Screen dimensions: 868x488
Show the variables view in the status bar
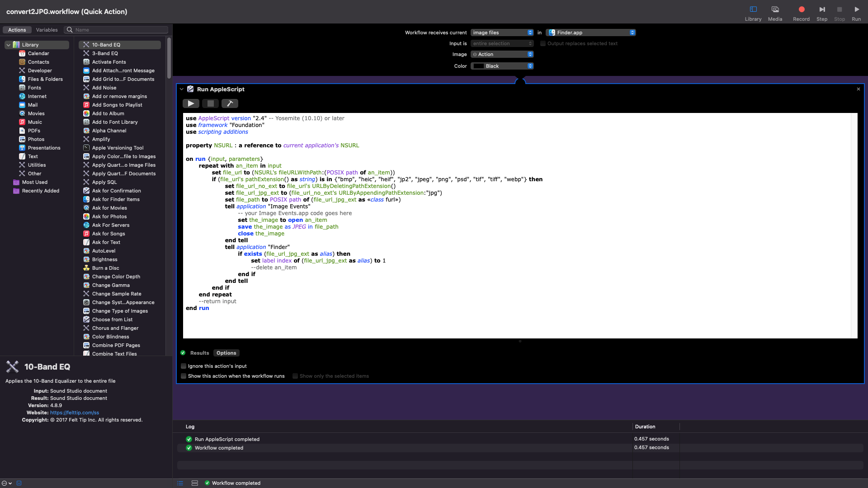195,483
